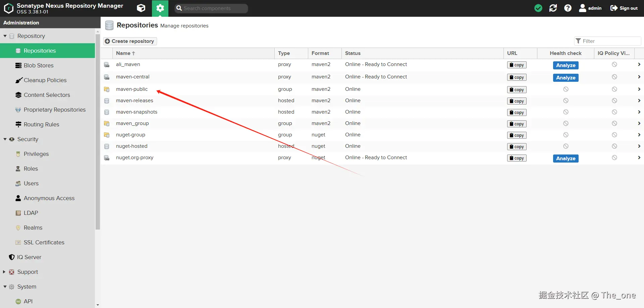644x308 pixels.
Task: Open the Users icon item
Action: pyautogui.click(x=18, y=183)
